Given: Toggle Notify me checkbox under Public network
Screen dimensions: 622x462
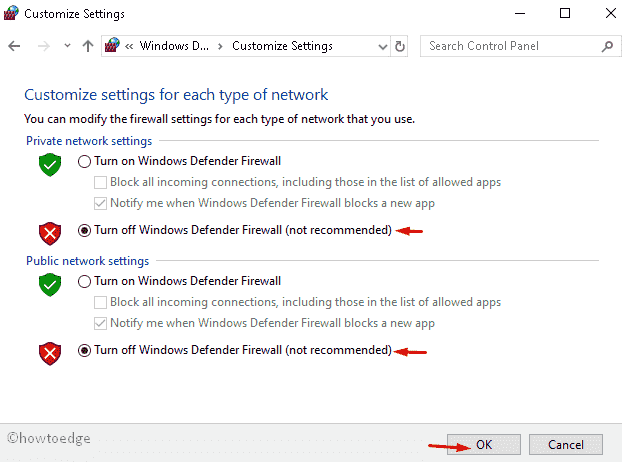Looking at the screenshot, I should tap(100, 324).
